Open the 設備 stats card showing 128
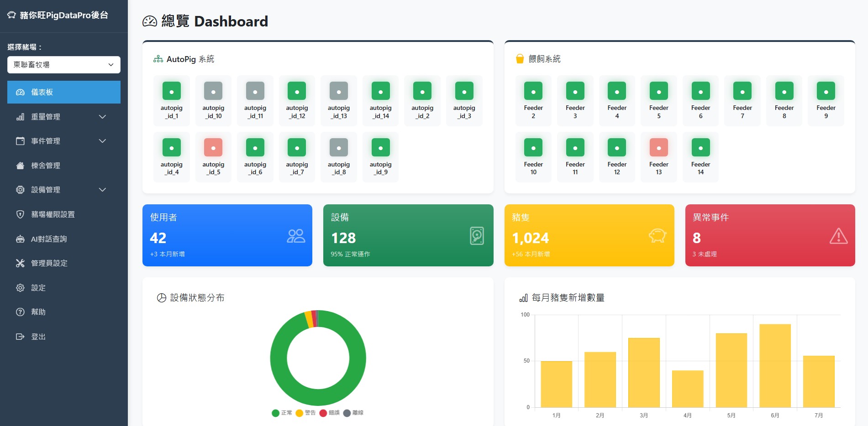The width and height of the screenshot is (868, 426). pos(408,235)
